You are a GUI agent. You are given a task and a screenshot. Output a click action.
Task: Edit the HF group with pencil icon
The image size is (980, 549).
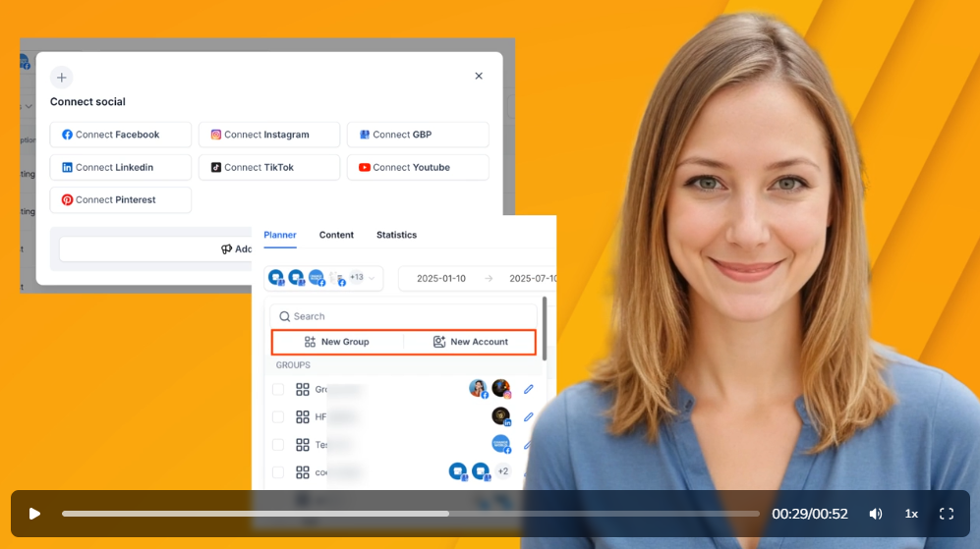tap(529, 416)
